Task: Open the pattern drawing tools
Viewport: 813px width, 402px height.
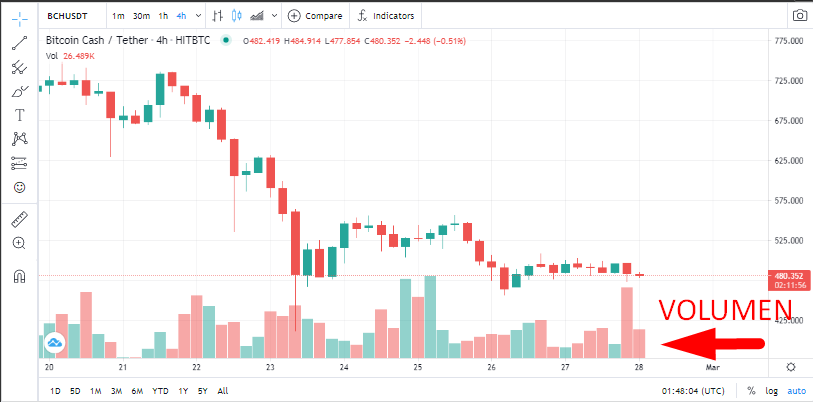Action: click(20, 138)
